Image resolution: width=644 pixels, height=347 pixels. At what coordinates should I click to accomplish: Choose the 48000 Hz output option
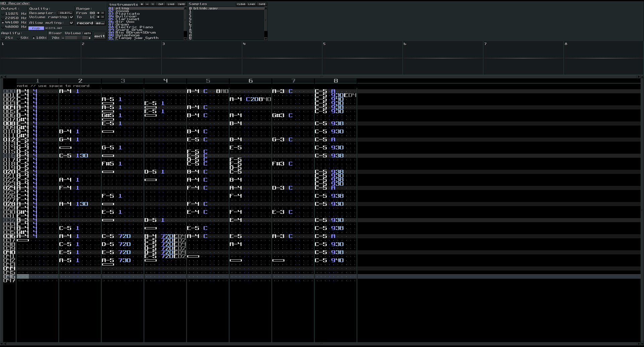(14, 27)
